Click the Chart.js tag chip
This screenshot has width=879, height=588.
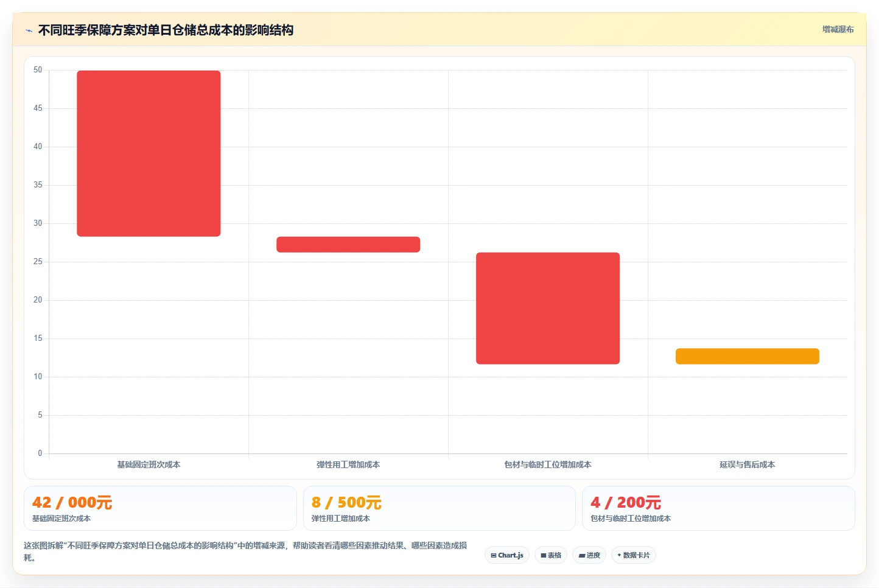[x=507, y=555]
